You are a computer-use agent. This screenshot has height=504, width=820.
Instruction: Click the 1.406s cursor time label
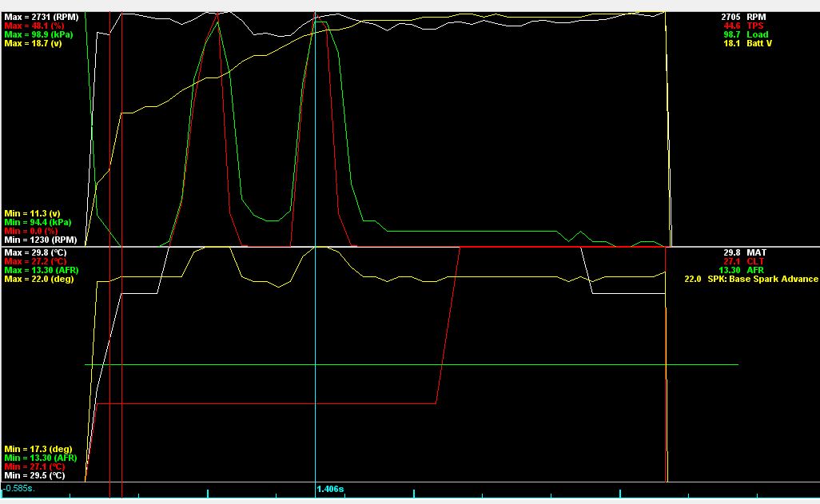click(x=330, y=489)
